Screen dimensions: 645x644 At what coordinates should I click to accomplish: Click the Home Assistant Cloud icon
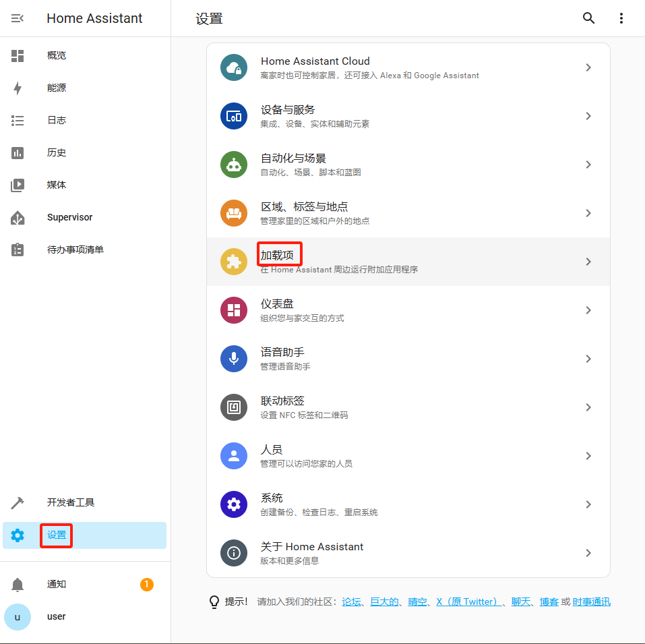coord(234,67)
